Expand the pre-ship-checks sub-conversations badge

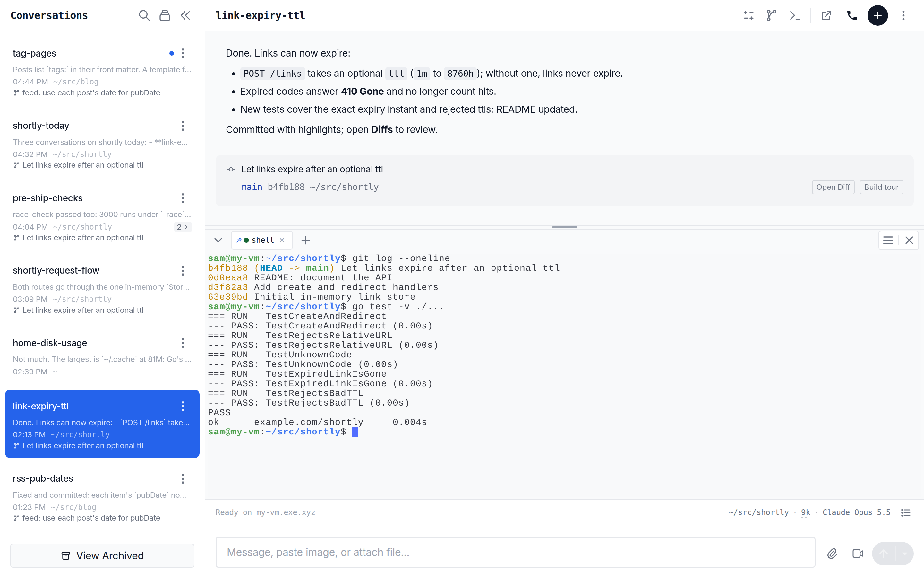(x=183, y=227)
